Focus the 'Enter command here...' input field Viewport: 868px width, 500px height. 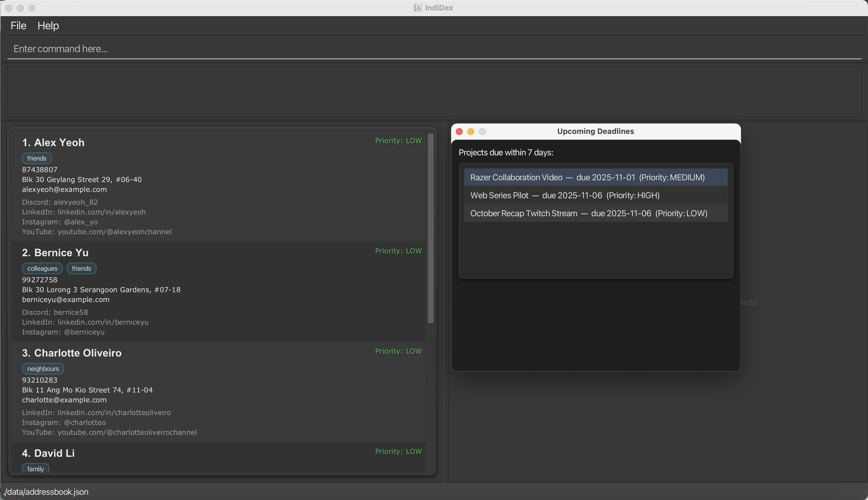pos(434,49)
